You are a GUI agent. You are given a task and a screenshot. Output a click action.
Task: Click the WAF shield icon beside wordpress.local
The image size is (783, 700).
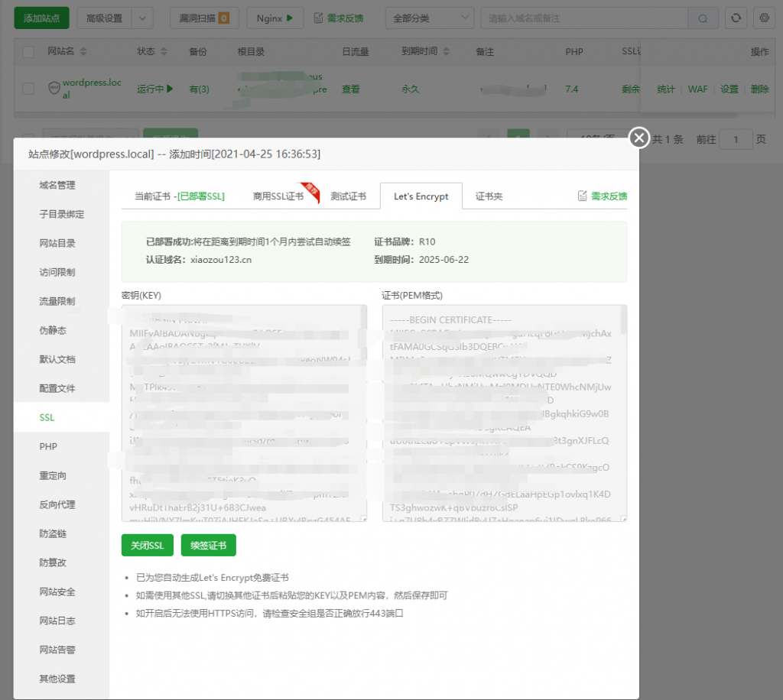54,89
